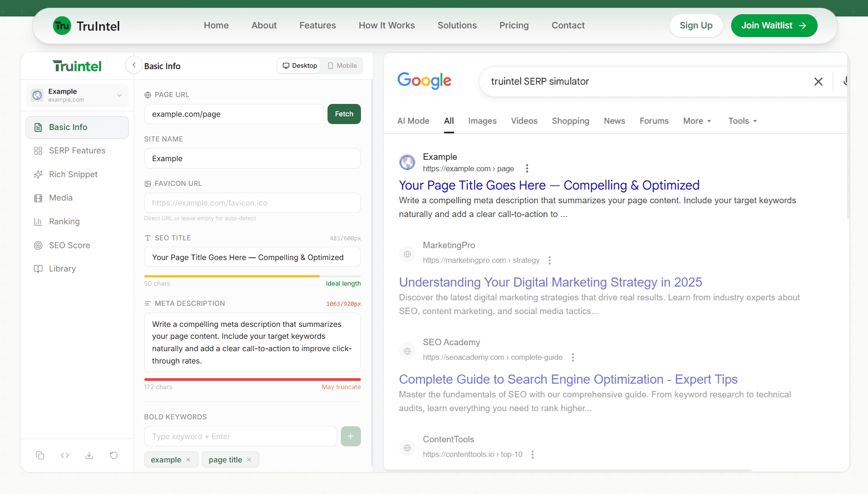
Task: Go to About in top navigation
Action: 264,25
